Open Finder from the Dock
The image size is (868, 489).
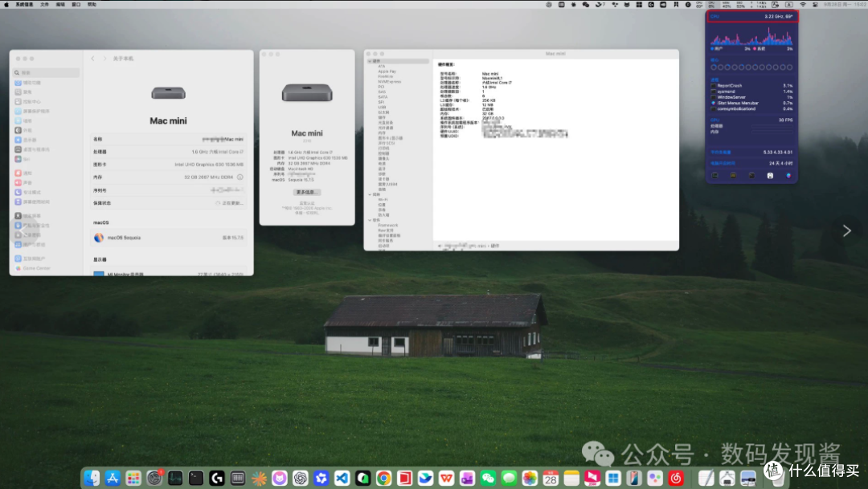point(92,478)
